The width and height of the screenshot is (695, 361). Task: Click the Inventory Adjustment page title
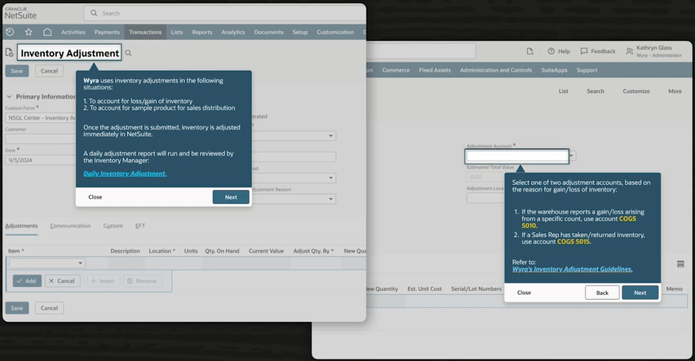tap(70, 53)
